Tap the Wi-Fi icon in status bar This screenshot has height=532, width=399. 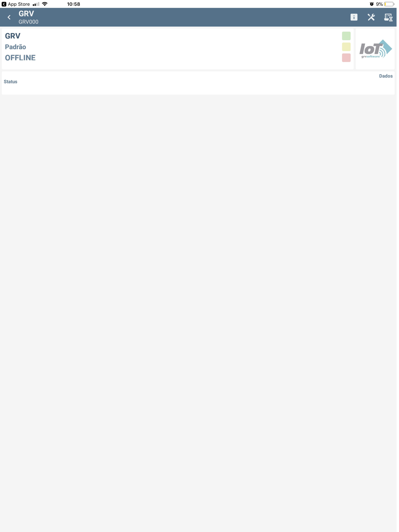pos(45,4)
